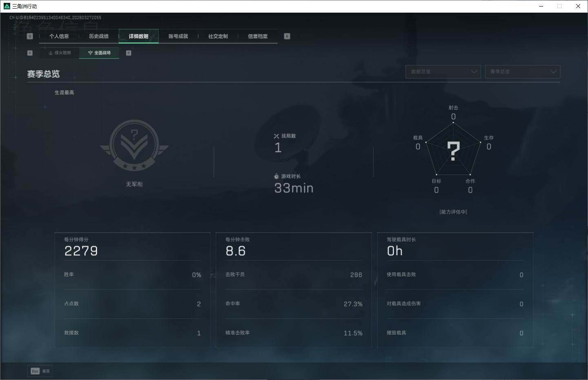Click the 每分钟得分 label
The image size is (588, 380).
coord(76,240)
